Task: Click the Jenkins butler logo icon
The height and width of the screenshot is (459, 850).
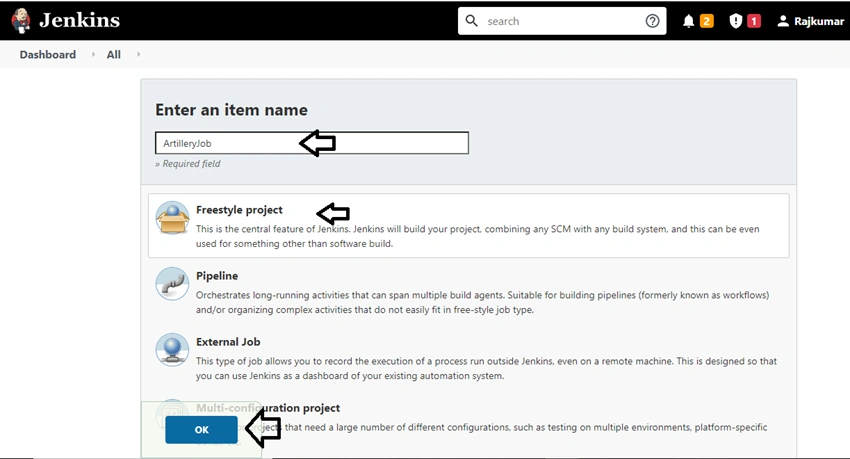Action: (21, 21)
